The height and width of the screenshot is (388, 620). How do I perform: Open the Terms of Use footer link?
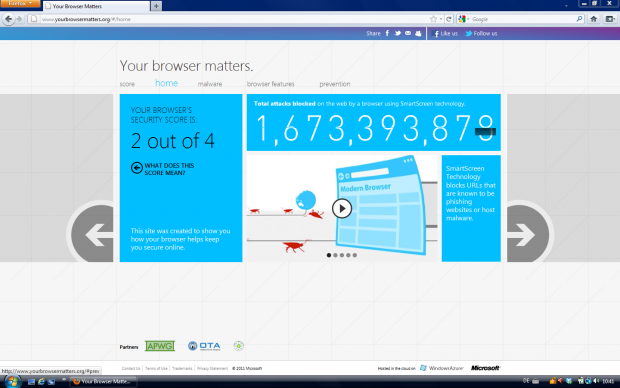(x=156, y=368)
